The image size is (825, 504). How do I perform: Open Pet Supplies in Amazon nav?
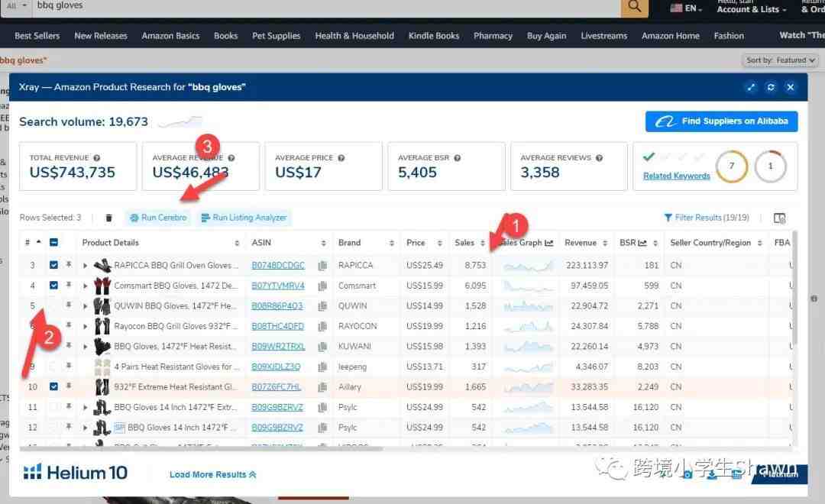[277, 36]
